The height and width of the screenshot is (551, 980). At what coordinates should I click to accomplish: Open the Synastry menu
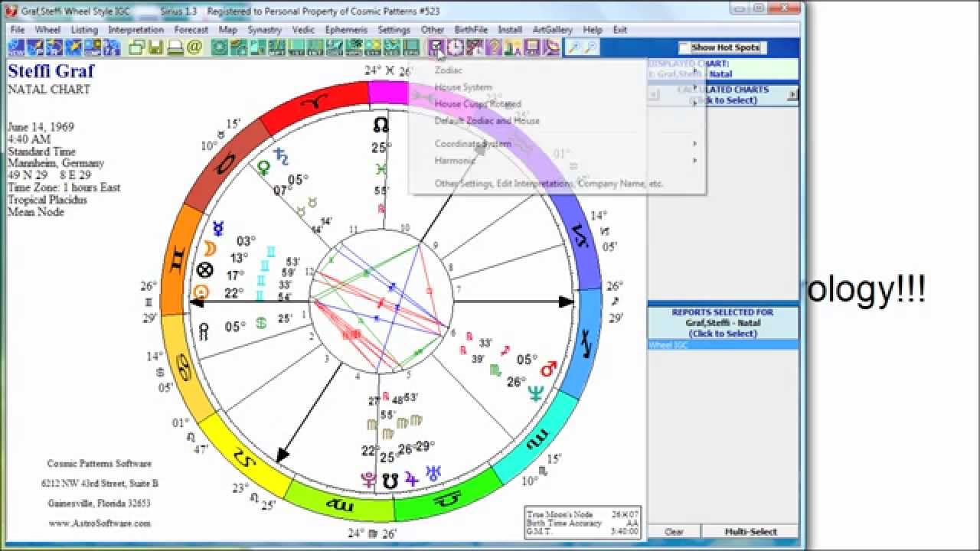tap(265, 30)
